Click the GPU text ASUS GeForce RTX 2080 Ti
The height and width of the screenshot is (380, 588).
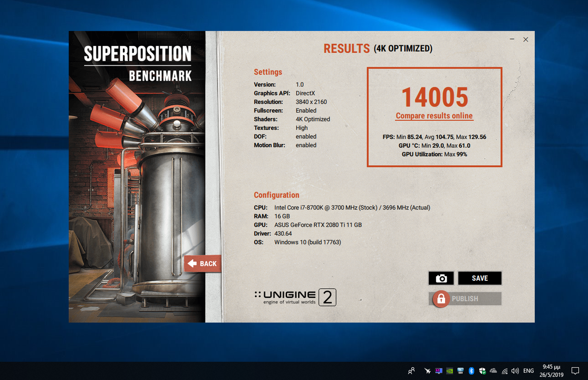click(x=318, y=225)
